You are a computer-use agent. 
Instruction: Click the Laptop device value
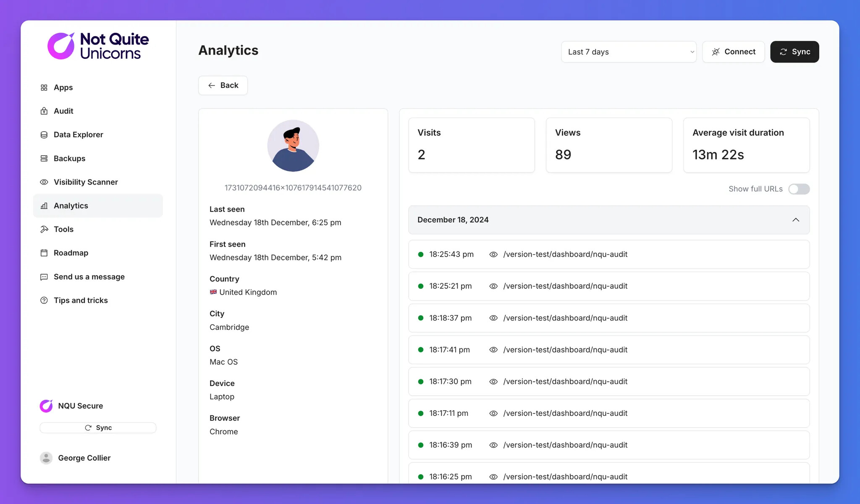click(222, 397)
